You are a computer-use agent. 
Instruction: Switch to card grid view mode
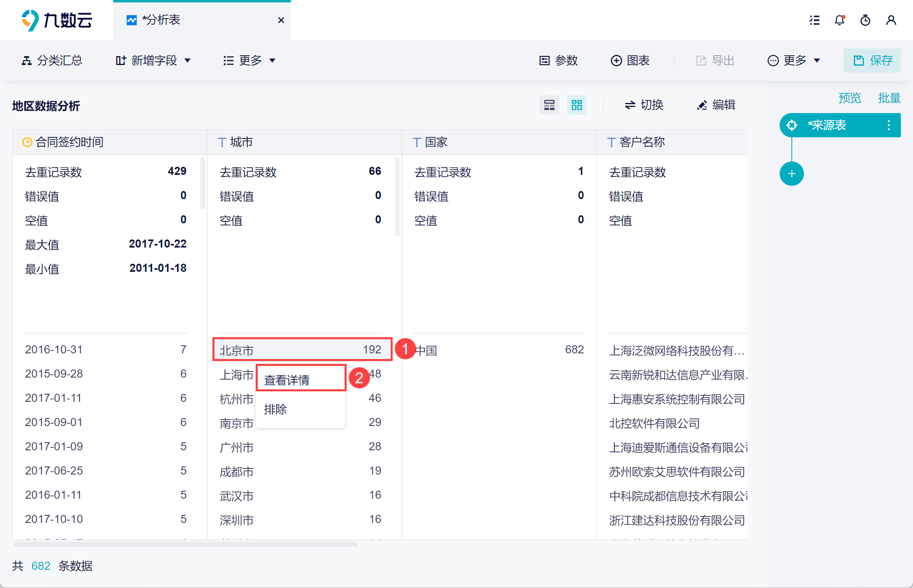point(576,105)
